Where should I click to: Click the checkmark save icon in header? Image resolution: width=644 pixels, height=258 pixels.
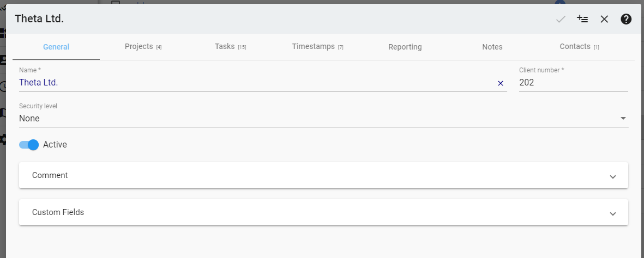[561, 19]
